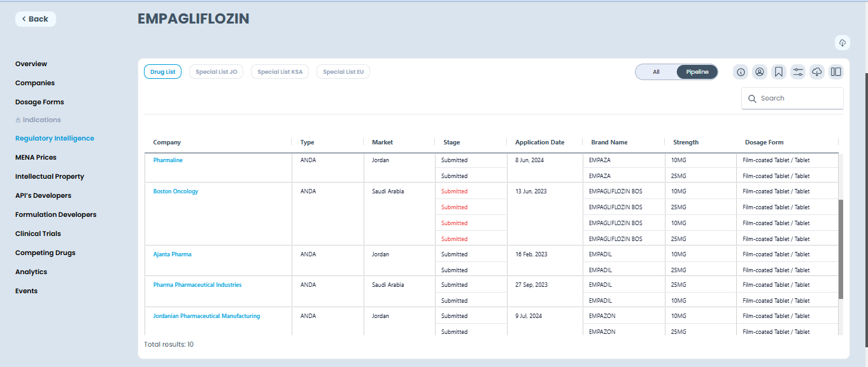Click Jordan market in Pharmaline row
Screen dimensions: 868x367
tap(380, 160)
